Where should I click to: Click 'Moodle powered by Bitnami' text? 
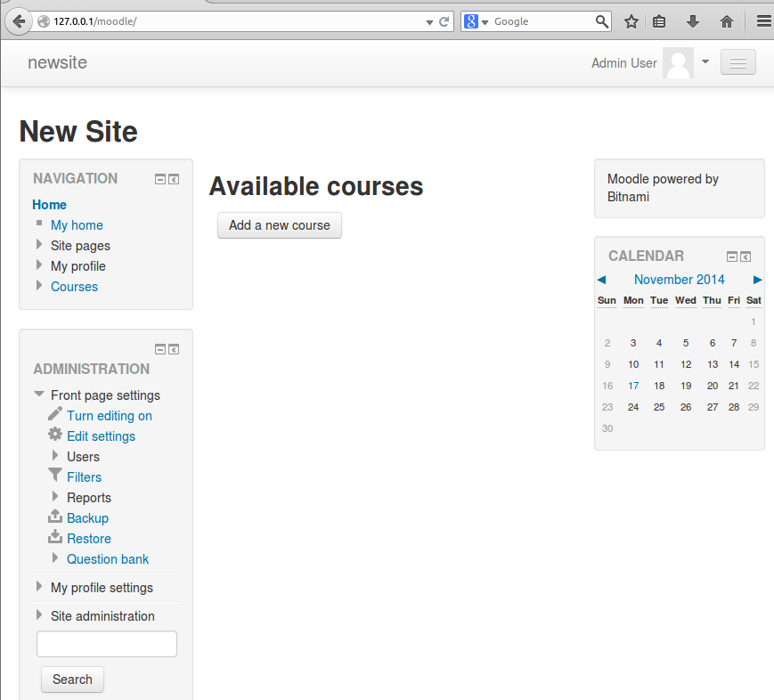pos(663,188)
